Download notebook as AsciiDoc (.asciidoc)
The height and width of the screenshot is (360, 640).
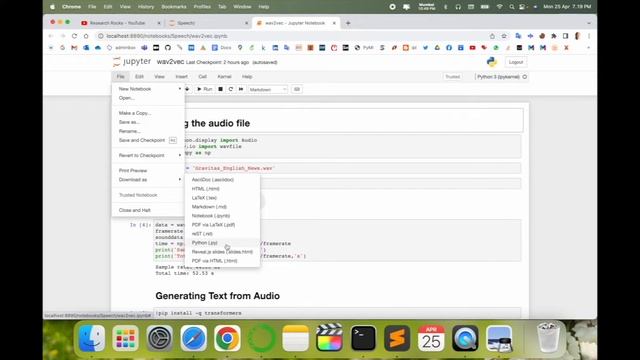(222, 180)
